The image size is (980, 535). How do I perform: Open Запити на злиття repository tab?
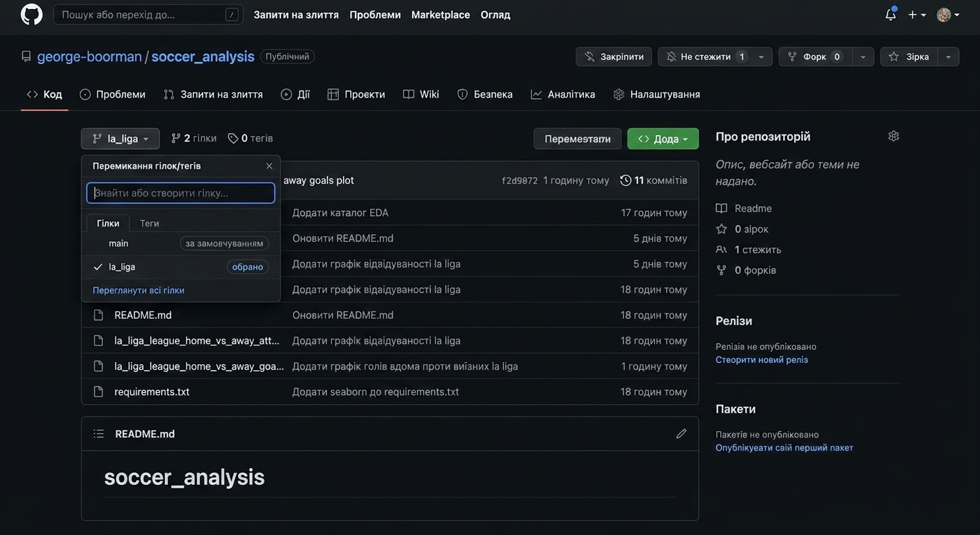(213, 94)
